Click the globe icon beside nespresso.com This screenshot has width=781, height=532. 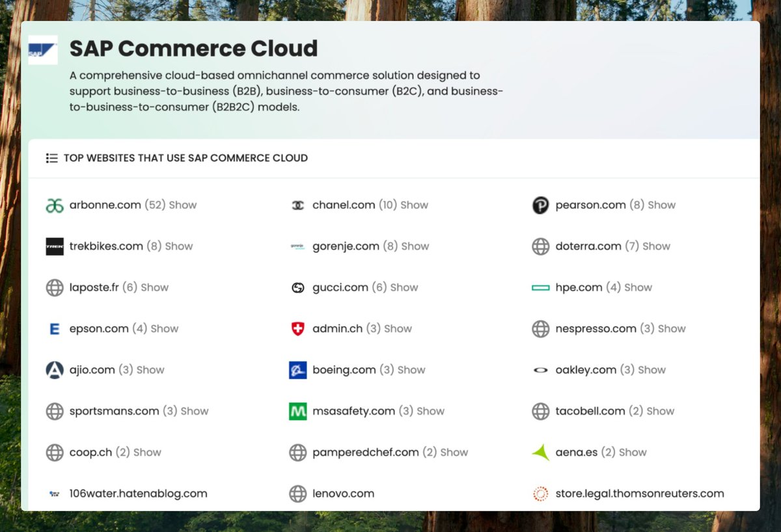[x=541, y=329]
